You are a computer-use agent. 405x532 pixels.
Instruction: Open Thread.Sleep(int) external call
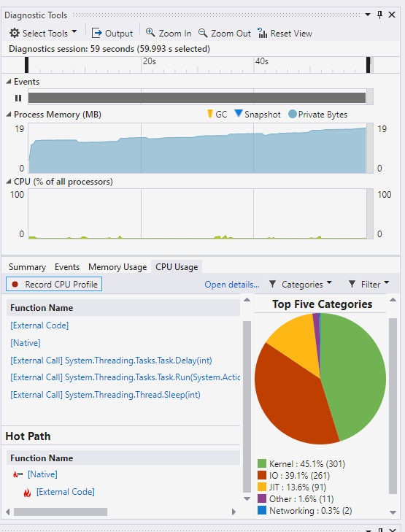point(106,395)
